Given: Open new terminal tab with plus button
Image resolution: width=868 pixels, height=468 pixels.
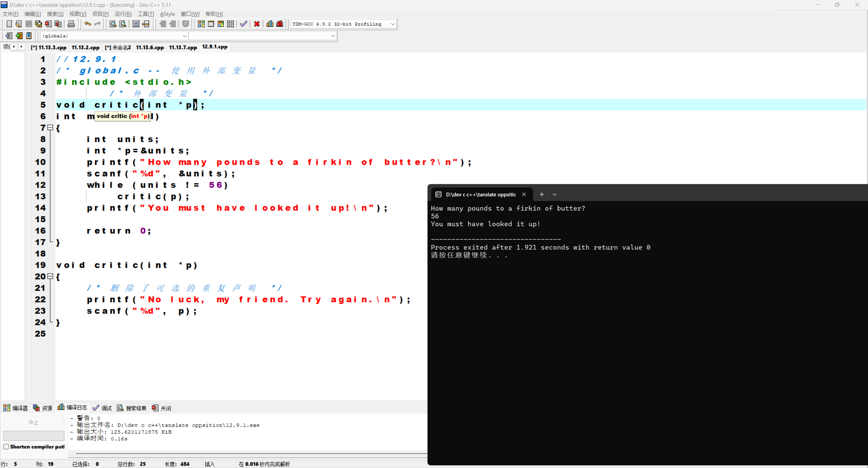Looking at the screenshot, I should coord(541,194).
